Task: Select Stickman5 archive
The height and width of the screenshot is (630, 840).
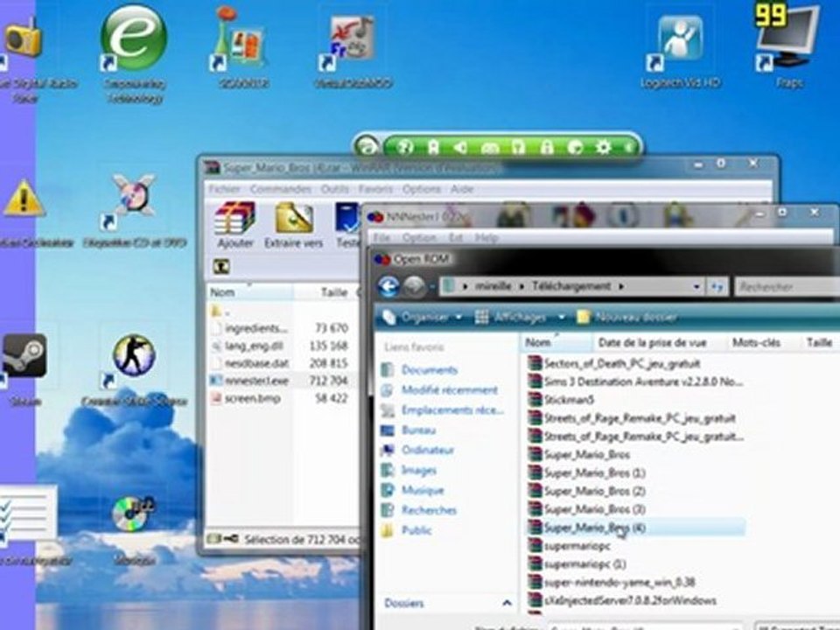Action: pos(569,400)
